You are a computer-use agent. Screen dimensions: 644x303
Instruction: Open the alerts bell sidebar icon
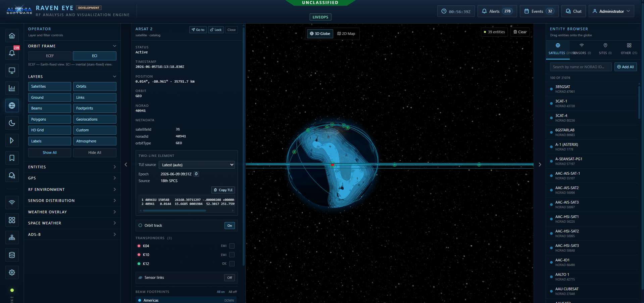[12, 53]
